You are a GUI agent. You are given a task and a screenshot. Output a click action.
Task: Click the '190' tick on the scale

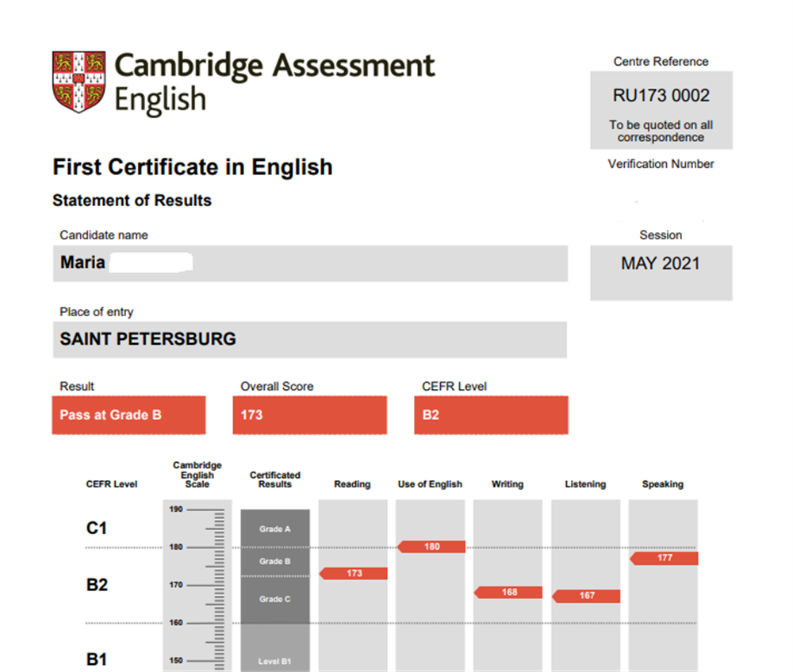pyautogui.click(x=176, y=510)
